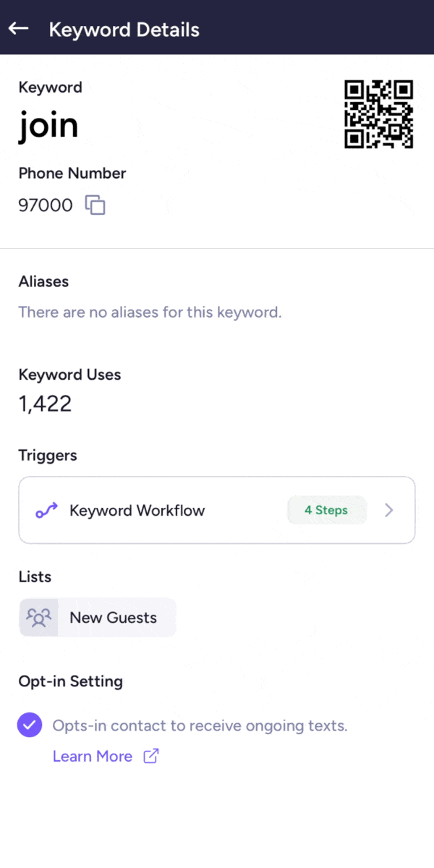Click the Keyword Details header title
Image resolution: width=434 pixels, height=868 pixels.
point(124,30)
